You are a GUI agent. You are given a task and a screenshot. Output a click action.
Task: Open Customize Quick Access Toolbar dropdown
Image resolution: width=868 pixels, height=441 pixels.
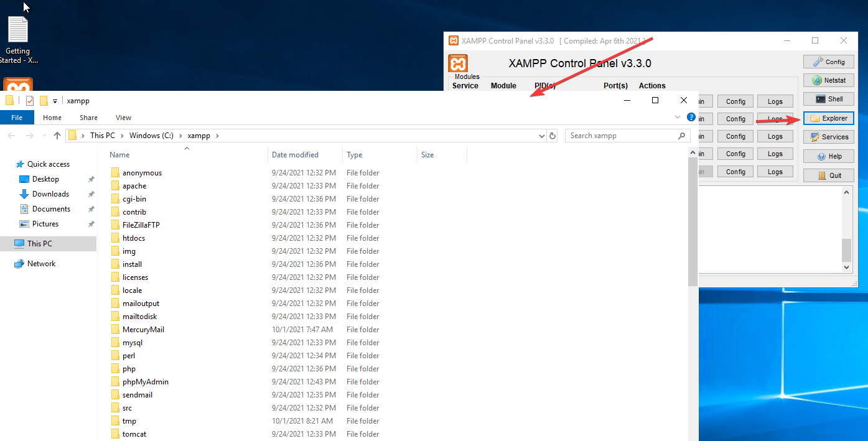55,101
